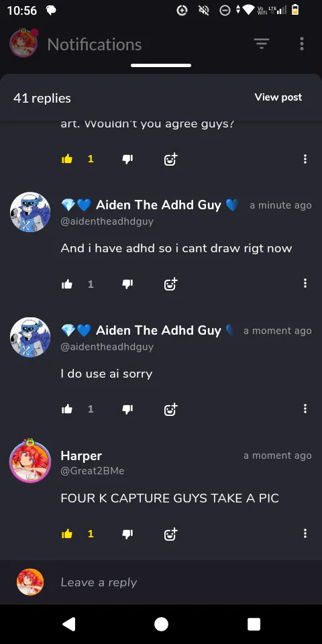Click the View post link
Screen dimensions: 322x644
278,97
